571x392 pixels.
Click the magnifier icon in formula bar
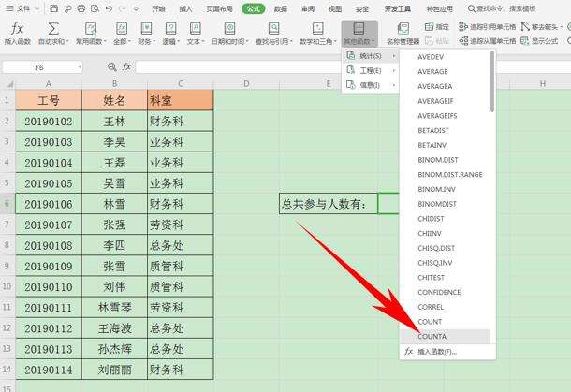click(112, 67)
